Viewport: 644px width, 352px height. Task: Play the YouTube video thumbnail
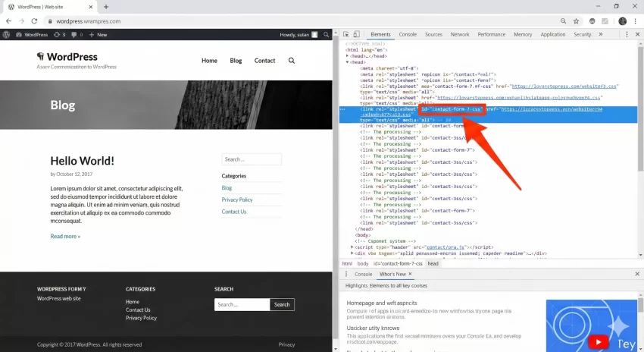(598, 341)
